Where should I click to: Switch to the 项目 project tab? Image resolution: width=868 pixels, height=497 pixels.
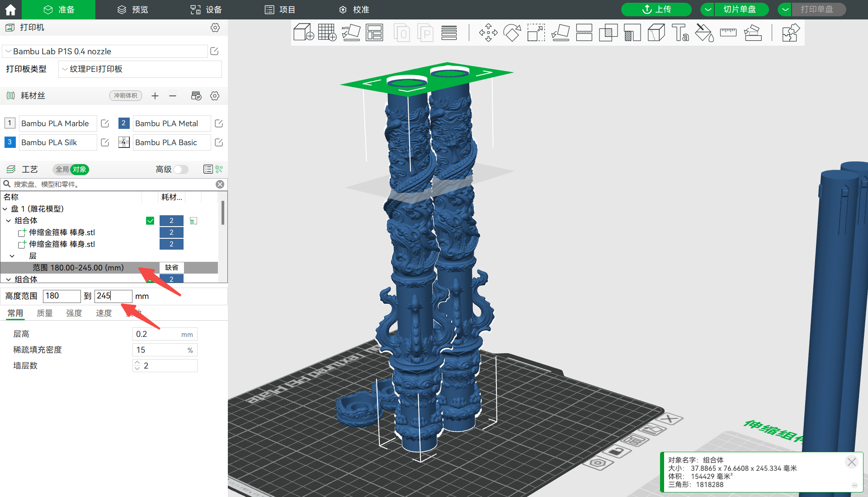(280, 9)
